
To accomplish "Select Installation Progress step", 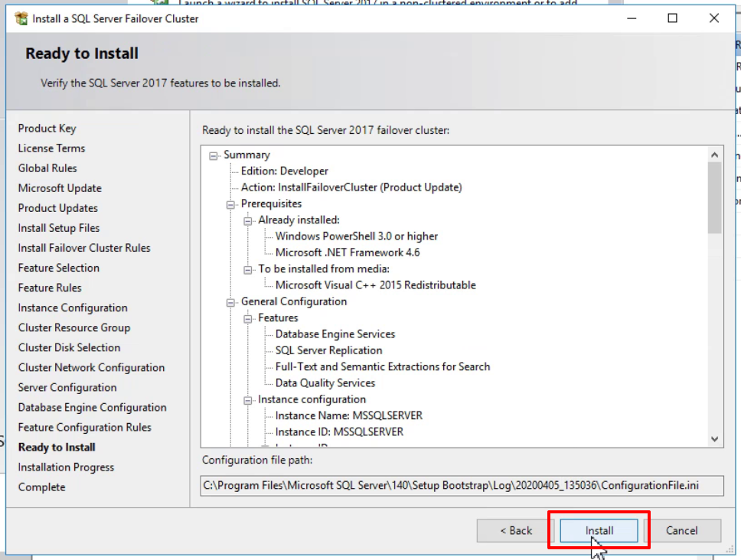I will (66, 467).
